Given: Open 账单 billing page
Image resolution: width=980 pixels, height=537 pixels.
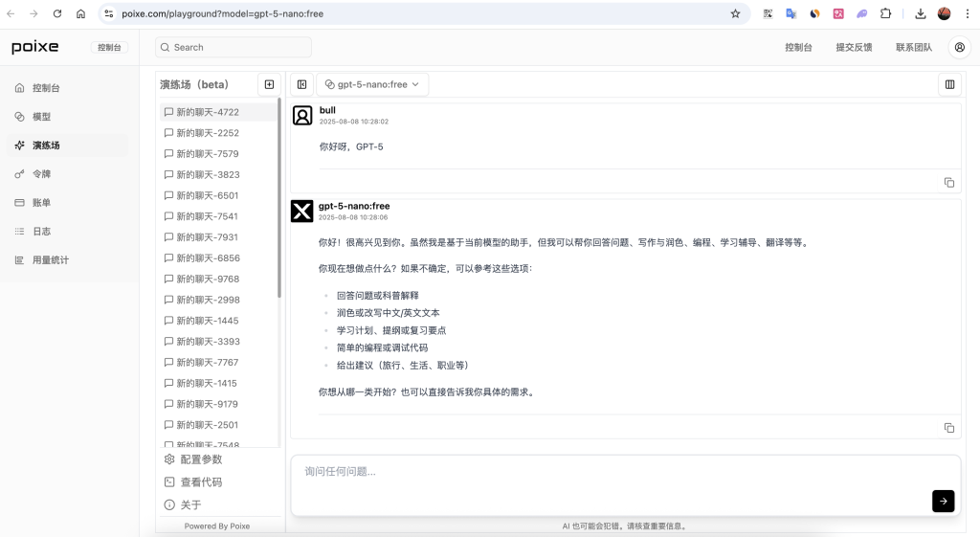Looking at the screenshot, I should 41,203.
